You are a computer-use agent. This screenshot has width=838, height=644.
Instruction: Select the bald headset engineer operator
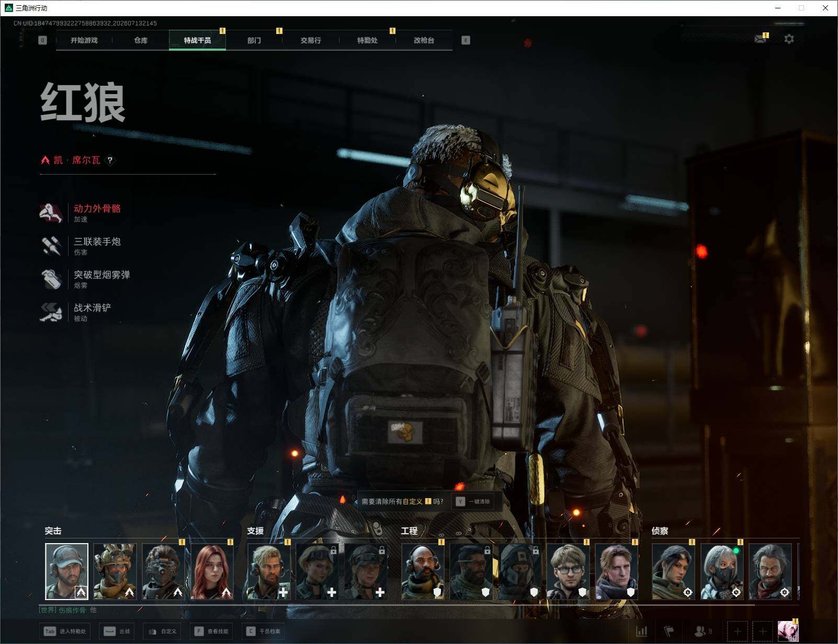point(423,571)
